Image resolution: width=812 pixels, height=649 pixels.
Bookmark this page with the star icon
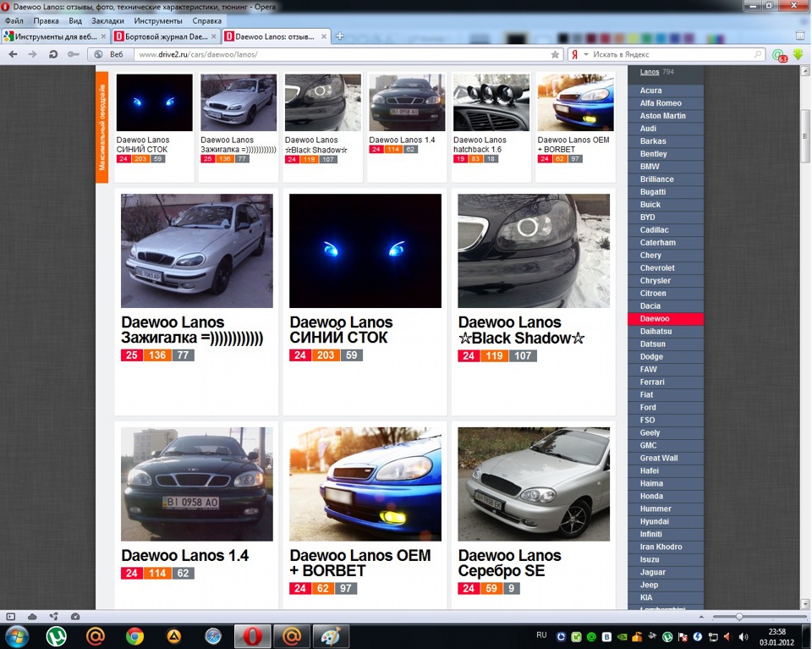point(555,54)
